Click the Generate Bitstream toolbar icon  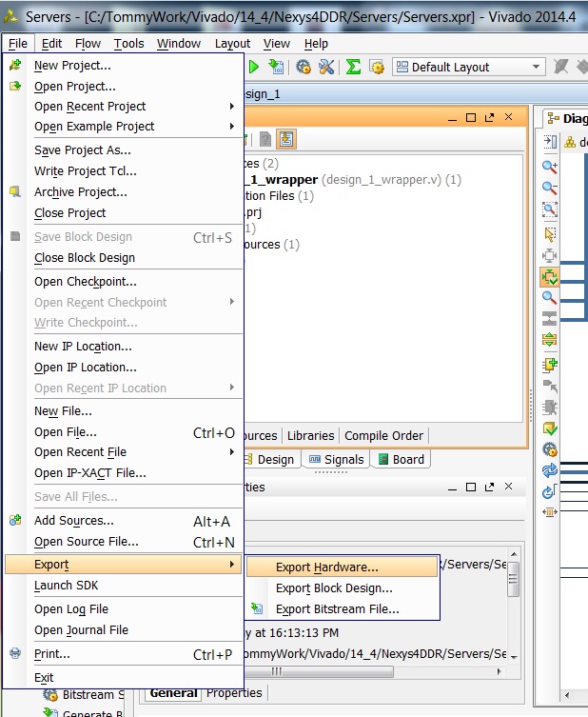pos(276,68)
